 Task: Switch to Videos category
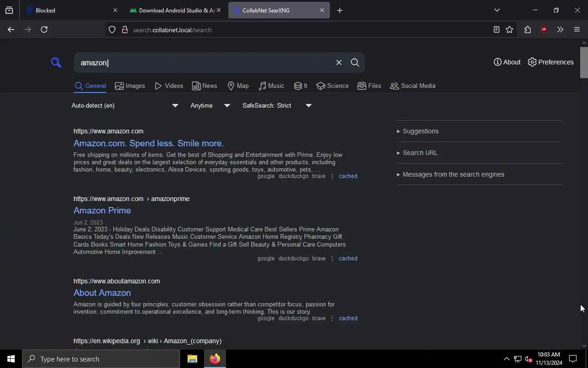coord(169,86)
